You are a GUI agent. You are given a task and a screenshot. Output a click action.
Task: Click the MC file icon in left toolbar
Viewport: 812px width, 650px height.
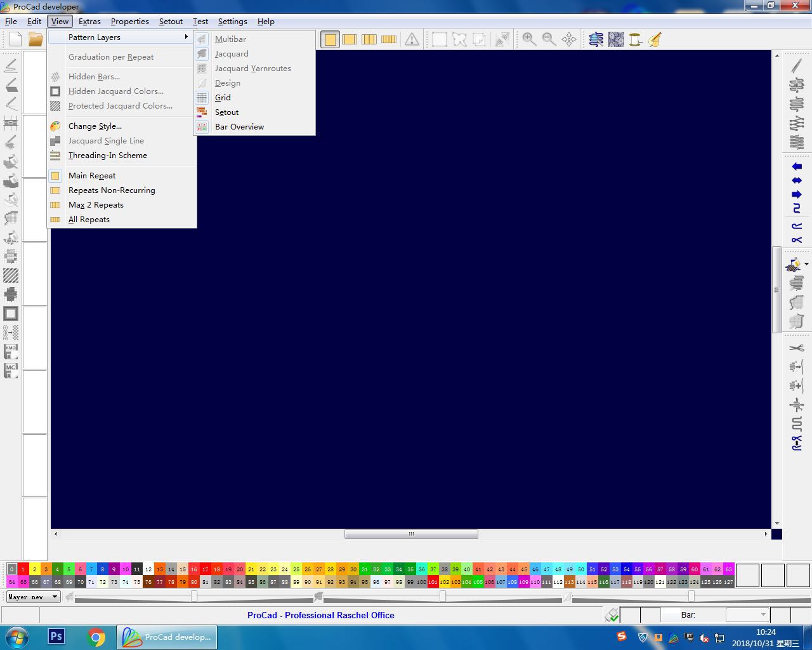tap(11, 371)
